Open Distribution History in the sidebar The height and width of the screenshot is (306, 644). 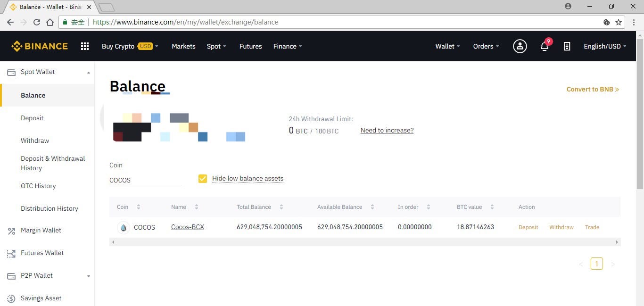point(50,208)
